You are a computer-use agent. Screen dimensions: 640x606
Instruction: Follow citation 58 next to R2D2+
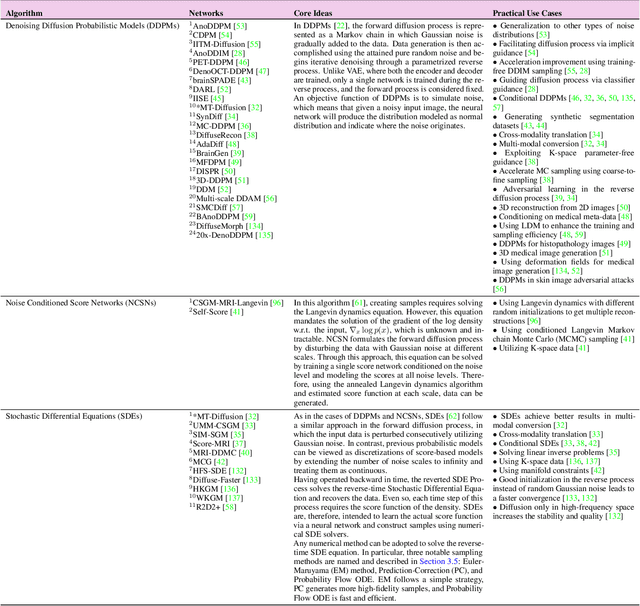point(230,509)
